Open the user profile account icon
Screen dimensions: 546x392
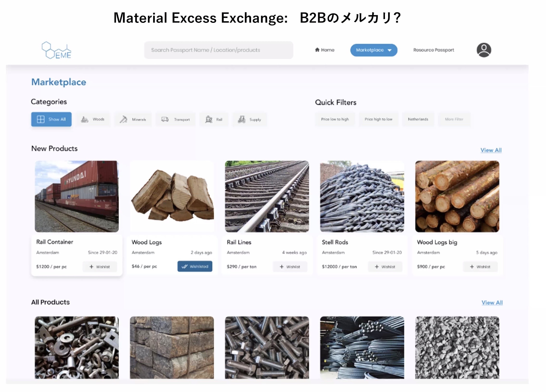484,50
